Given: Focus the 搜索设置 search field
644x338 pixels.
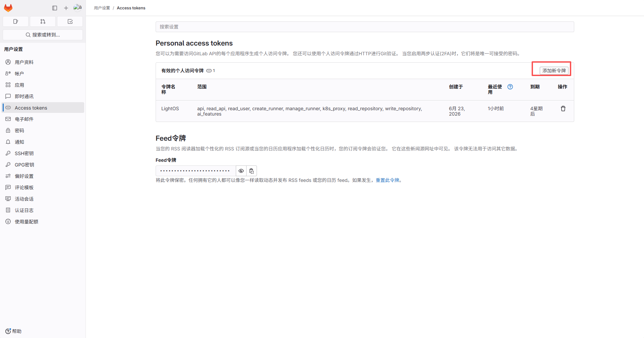Looking at the screenshot, I should pos(365,27).
